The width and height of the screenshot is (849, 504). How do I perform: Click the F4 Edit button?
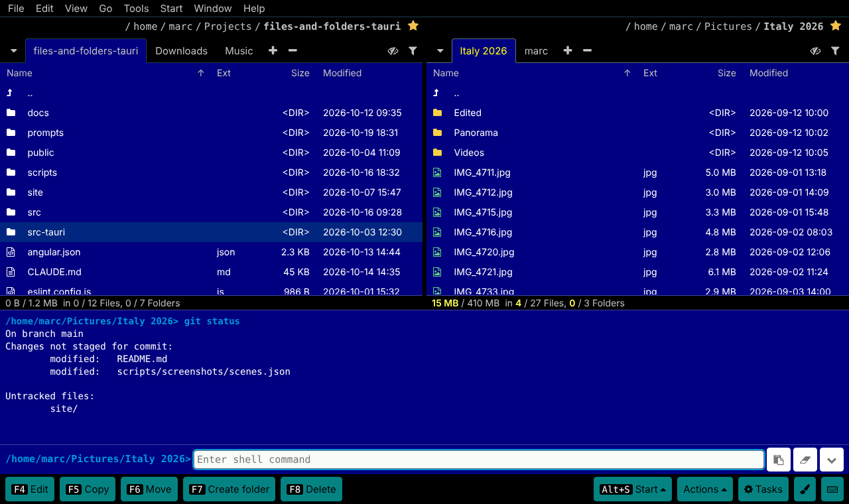click(x=30, y=489)
